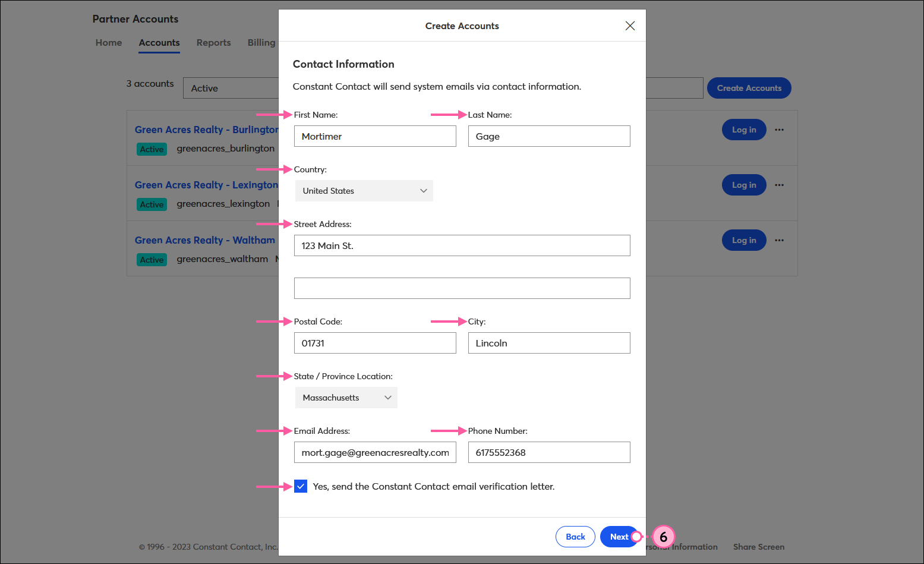Click the First Name field
This screenshot has width=924, height=564.
coord(375,136)
